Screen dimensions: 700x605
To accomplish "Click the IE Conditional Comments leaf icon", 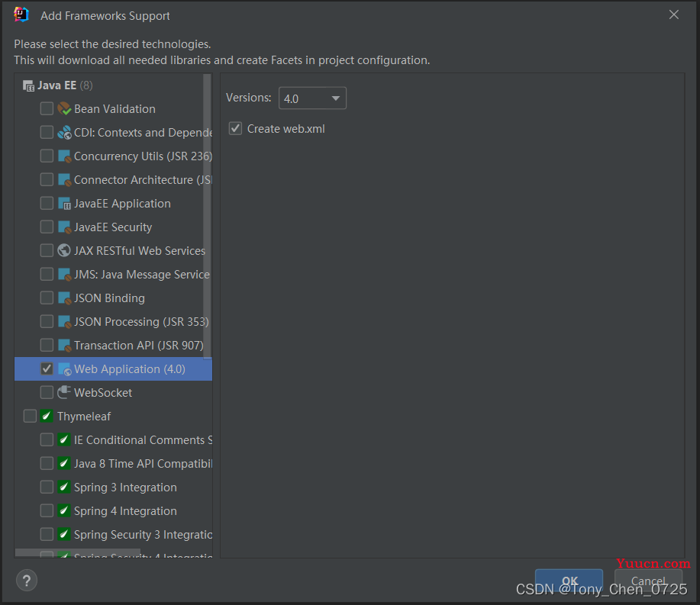I will tap(64, 439).
